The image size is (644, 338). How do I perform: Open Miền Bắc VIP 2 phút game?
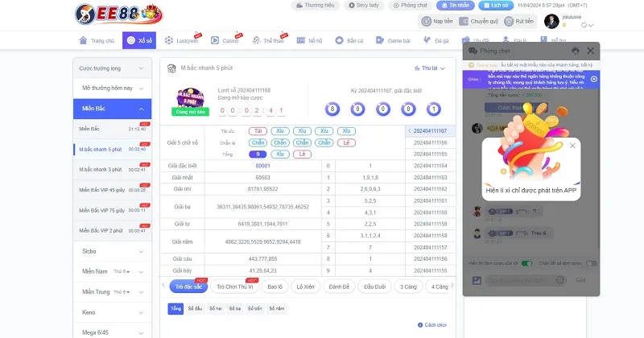[112, 230]
